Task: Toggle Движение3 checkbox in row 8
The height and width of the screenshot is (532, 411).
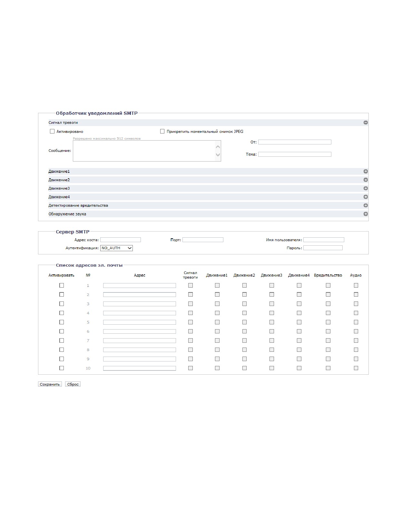Action: pos(272,350)
